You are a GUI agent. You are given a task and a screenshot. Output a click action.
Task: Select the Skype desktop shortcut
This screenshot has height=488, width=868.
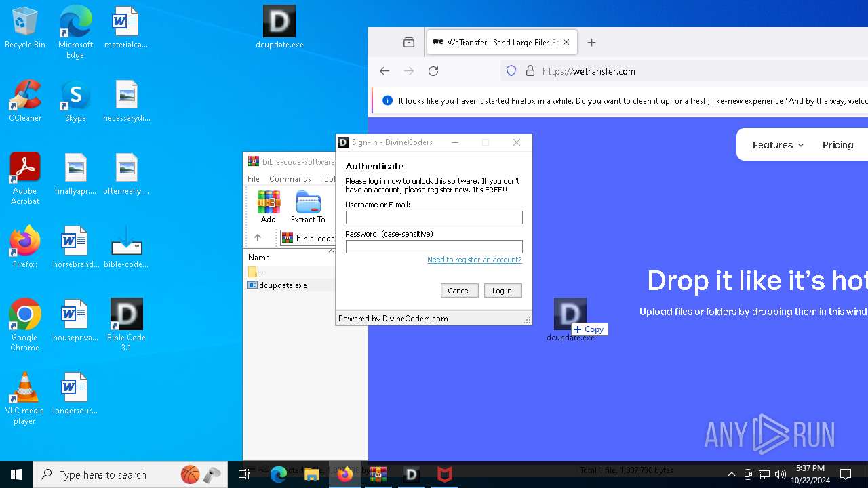[x=75, y=102]
